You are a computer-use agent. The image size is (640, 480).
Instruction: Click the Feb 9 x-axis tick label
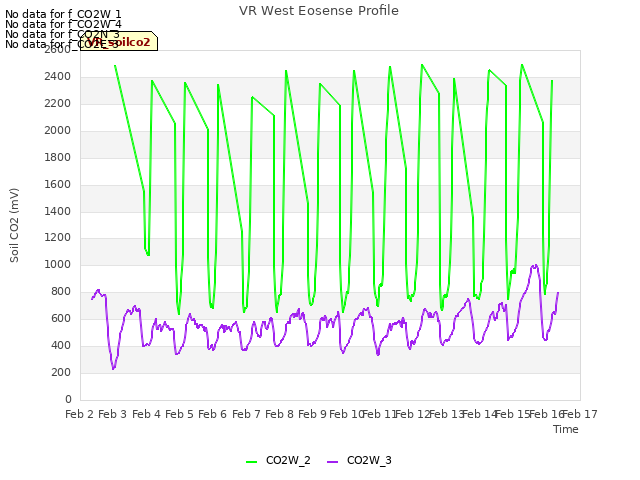pos(312,414)
